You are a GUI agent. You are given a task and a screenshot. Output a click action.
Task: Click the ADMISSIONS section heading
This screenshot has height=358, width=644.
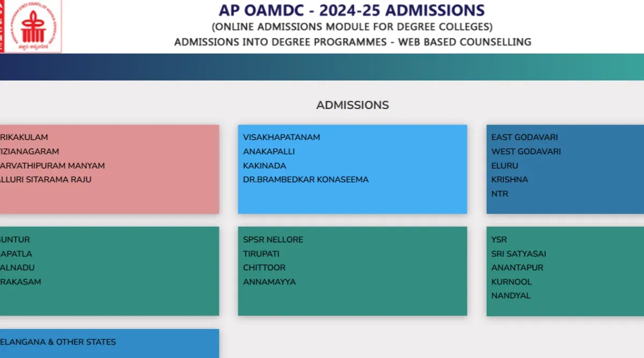coord(353,105)
